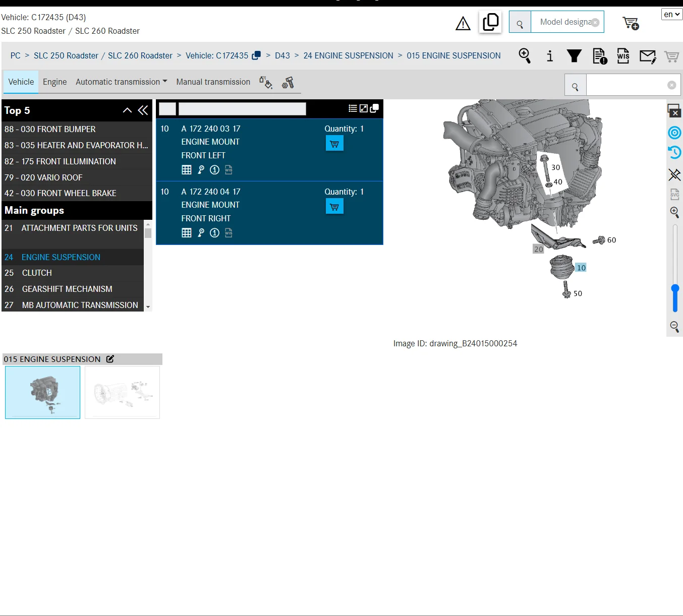Collapse the Top 5 section with up chevron

pyautogui.click(x=127, y=110)
